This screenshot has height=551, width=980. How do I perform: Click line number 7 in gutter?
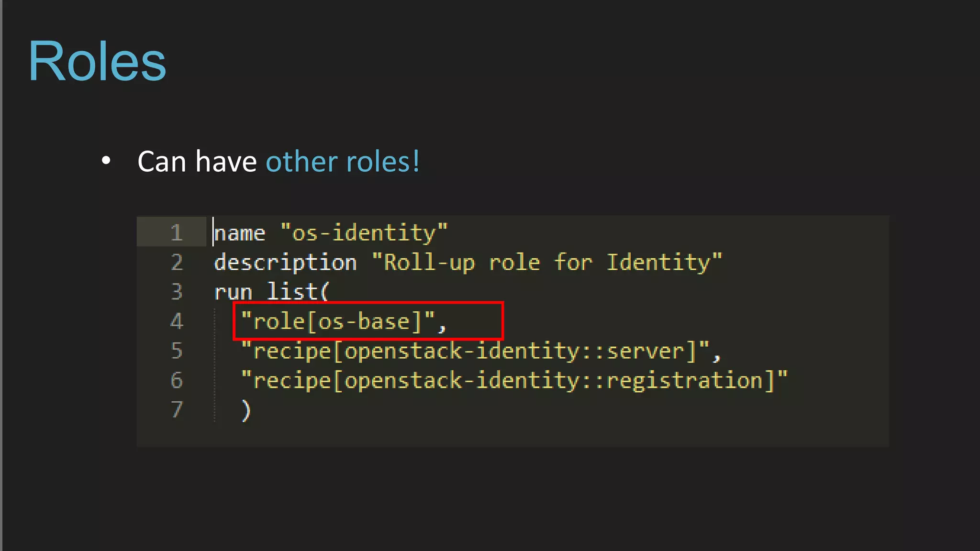(x=177, y=409)
